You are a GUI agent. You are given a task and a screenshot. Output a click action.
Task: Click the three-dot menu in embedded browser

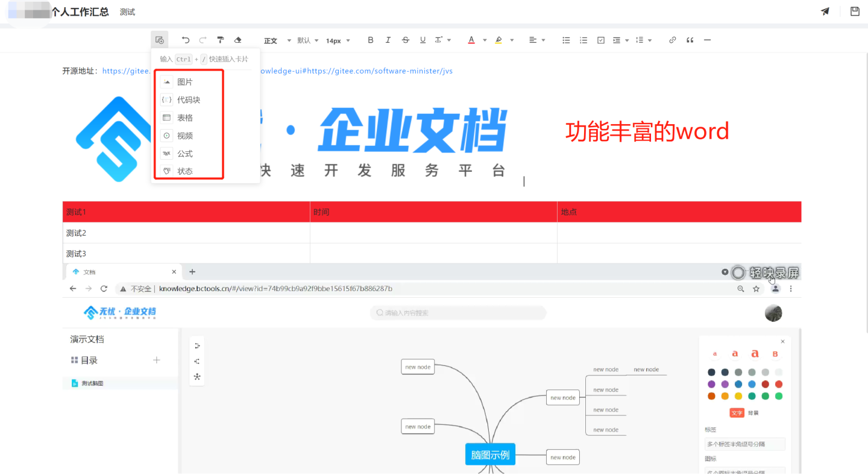coord(791,289)
